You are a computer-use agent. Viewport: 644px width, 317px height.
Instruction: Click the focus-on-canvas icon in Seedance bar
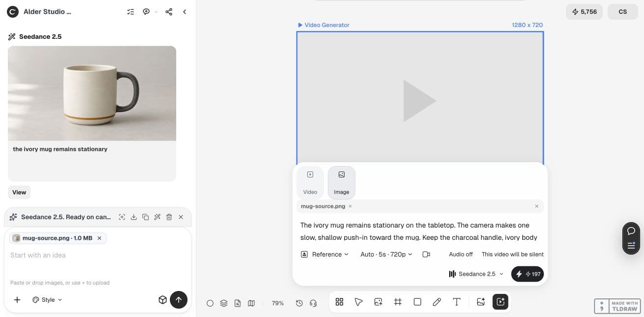point(122,217)
